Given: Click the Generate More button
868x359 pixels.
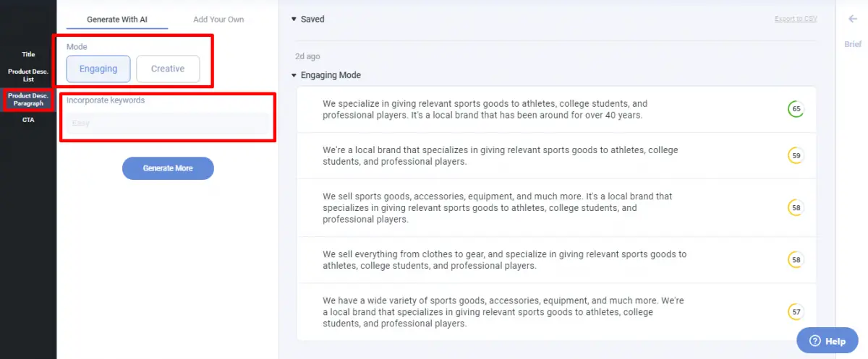Looking at the screenshot, I should click(168, 168).
